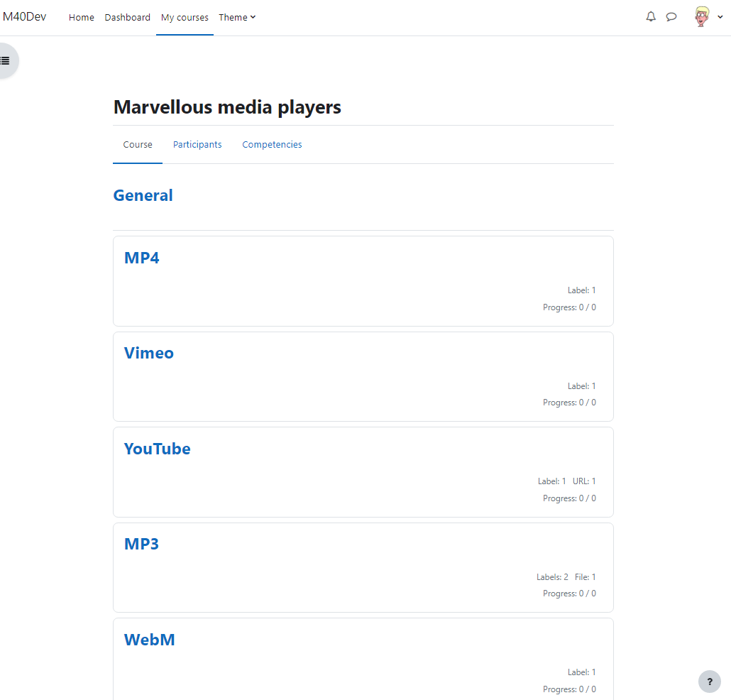The width and height of the screenshot is (731, 700).
Task: Click 'Labels: 2' text in MP3 card
Action: tap(552, 577)
